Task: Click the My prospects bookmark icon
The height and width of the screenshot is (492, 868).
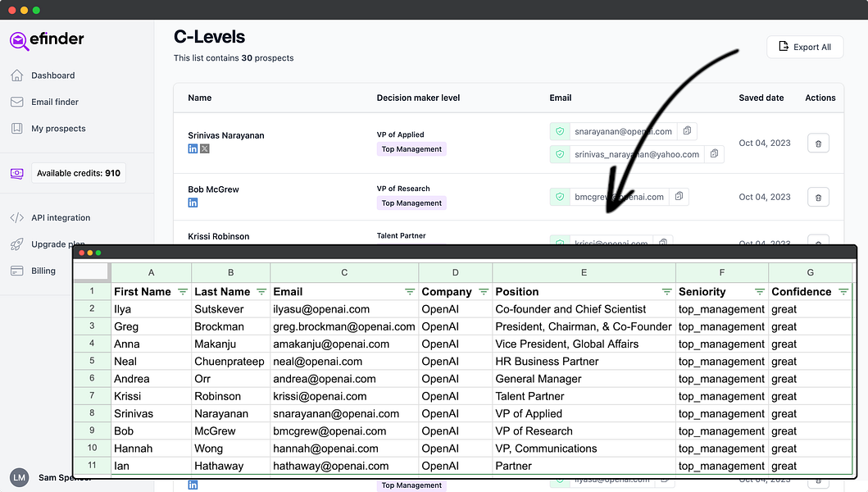Action: point(17,129)
